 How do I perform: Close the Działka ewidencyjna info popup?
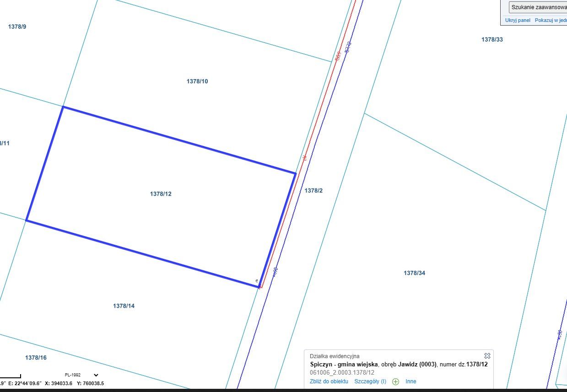tap(487, 356)
